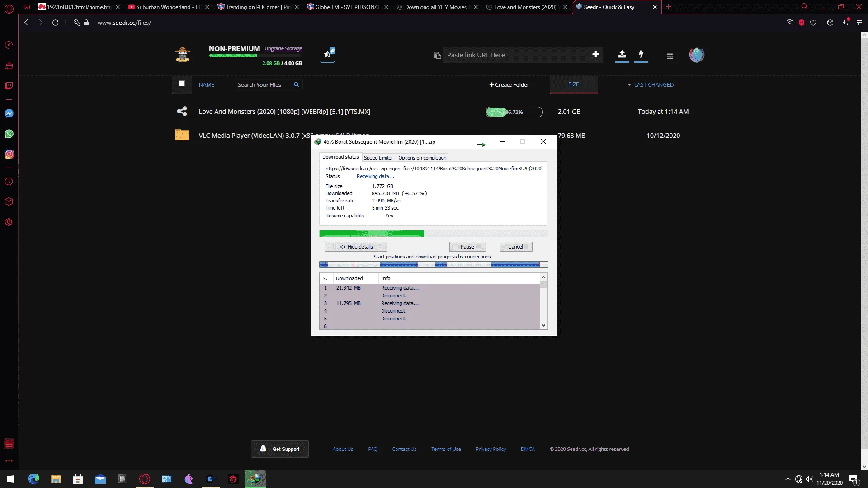Screen dimensions: 868x488
Task: Open the Seedr profile avatar
Action: tap(697, 55)
